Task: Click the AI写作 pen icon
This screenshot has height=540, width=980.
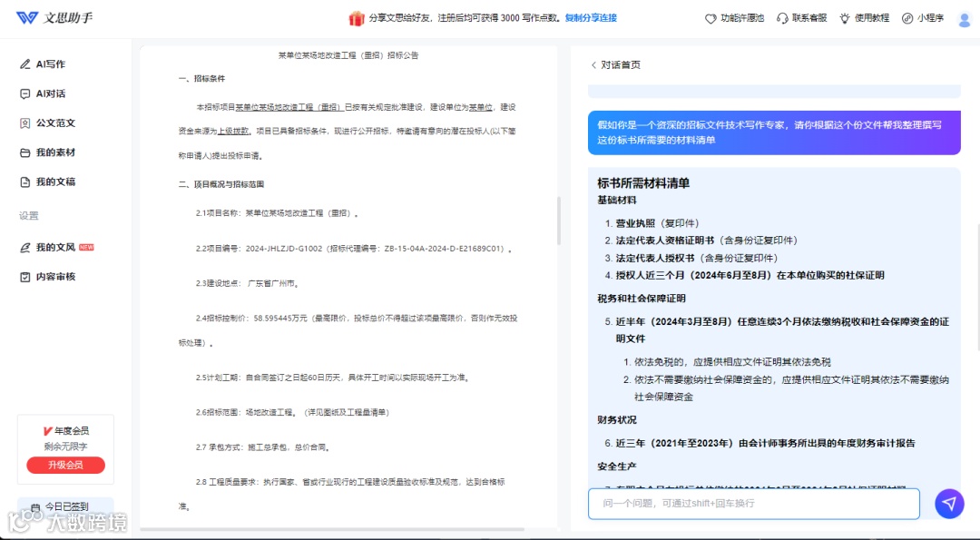Action: point(25,64)
